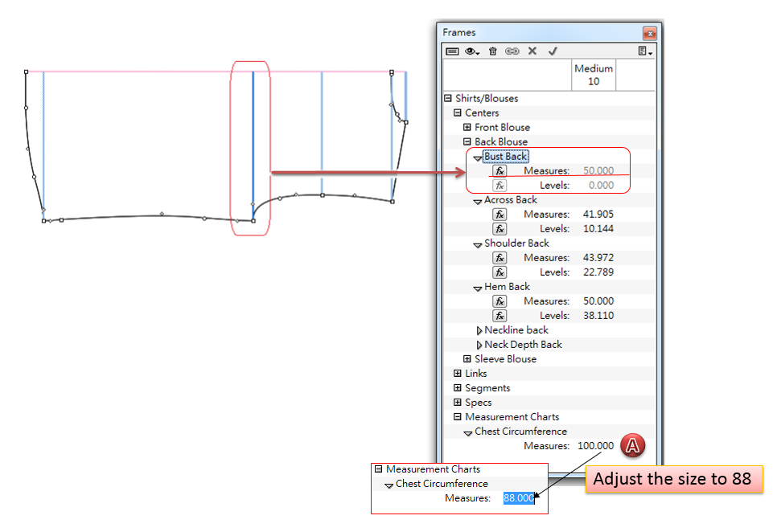Screen dimensions: 777x532
Task: Click the trash delete icon
Action: tap(493, 51)
